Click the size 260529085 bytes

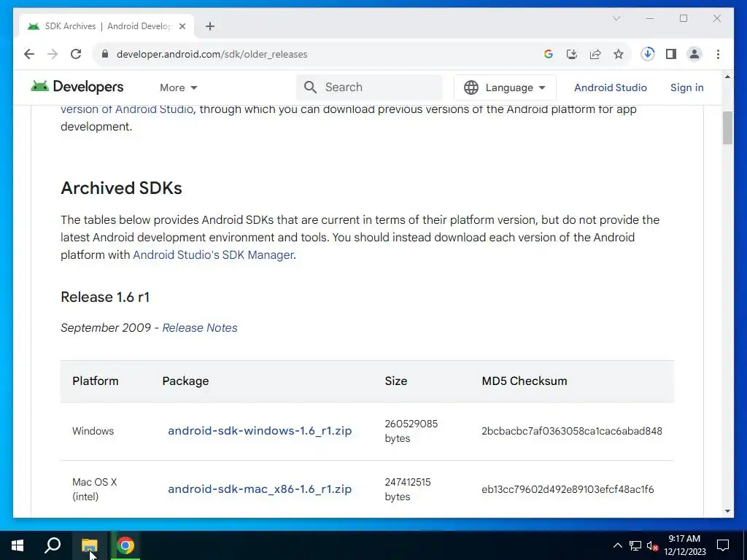point(411,431)
